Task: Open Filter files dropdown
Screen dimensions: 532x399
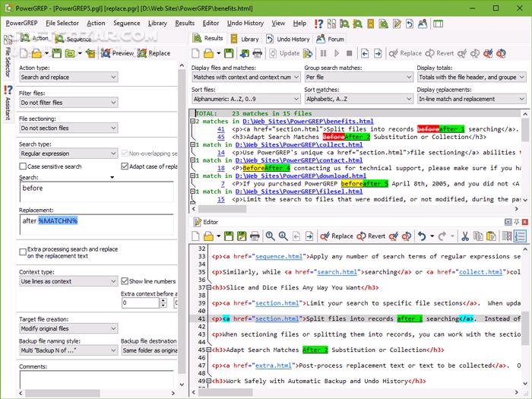Action: pyautogui.click(x=68, y=103)
